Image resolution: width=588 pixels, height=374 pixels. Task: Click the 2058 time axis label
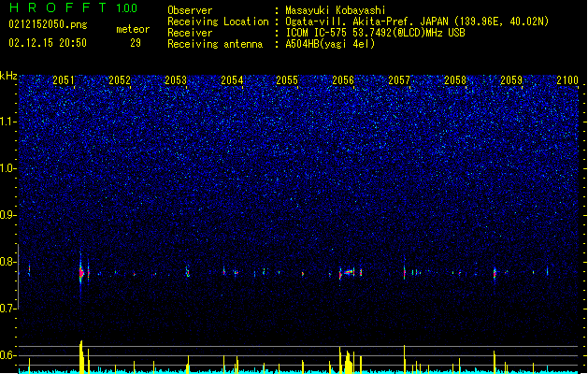(455, 79)
